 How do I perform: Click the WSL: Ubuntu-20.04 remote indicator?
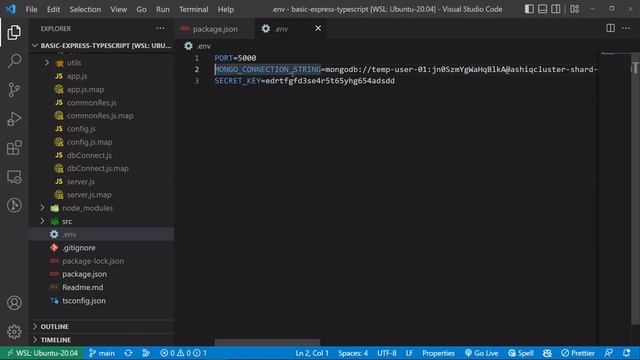point(42,353)
